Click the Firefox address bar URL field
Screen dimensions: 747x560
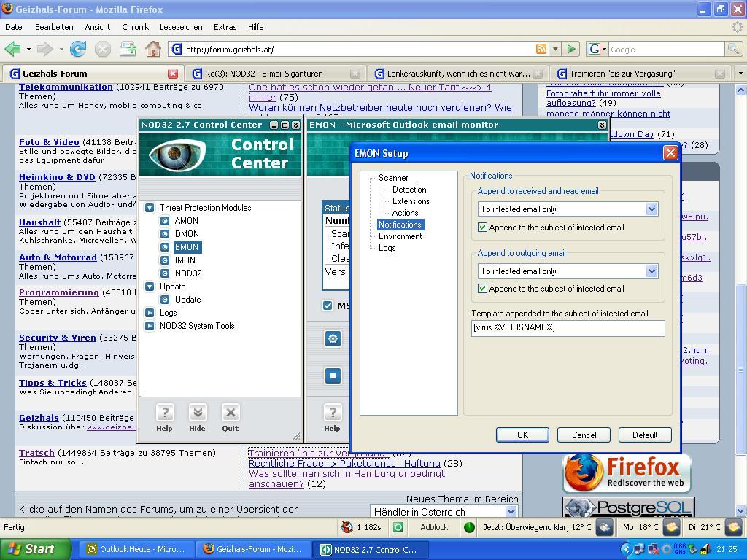360,49
